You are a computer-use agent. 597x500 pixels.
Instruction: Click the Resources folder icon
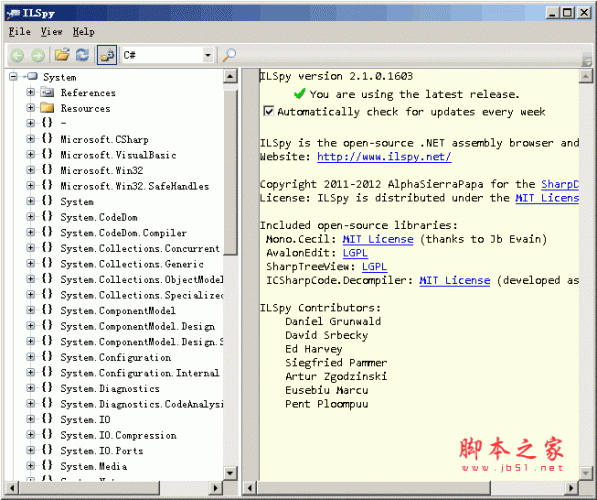coord(47,108)
